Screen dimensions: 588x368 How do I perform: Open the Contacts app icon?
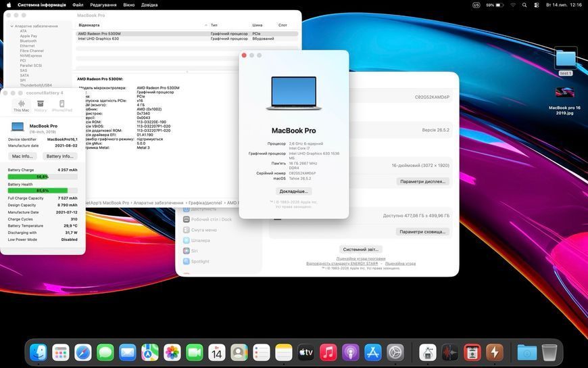click(x=239, y=352)
